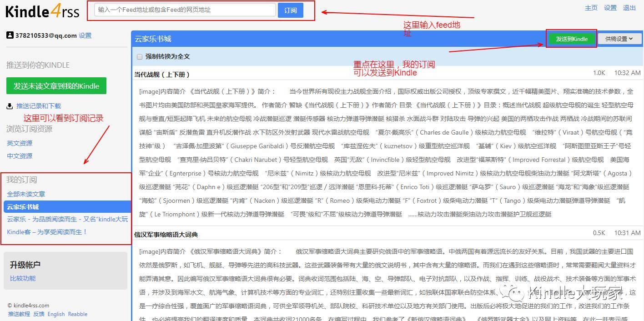Open 设置 next to the email address
The image size is (644, 321).
85,35
